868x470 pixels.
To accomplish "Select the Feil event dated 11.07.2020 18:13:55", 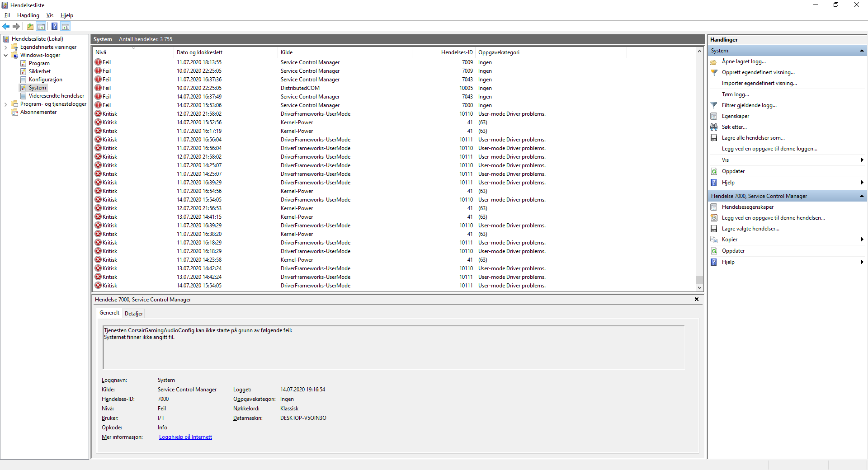I will 394,62.
